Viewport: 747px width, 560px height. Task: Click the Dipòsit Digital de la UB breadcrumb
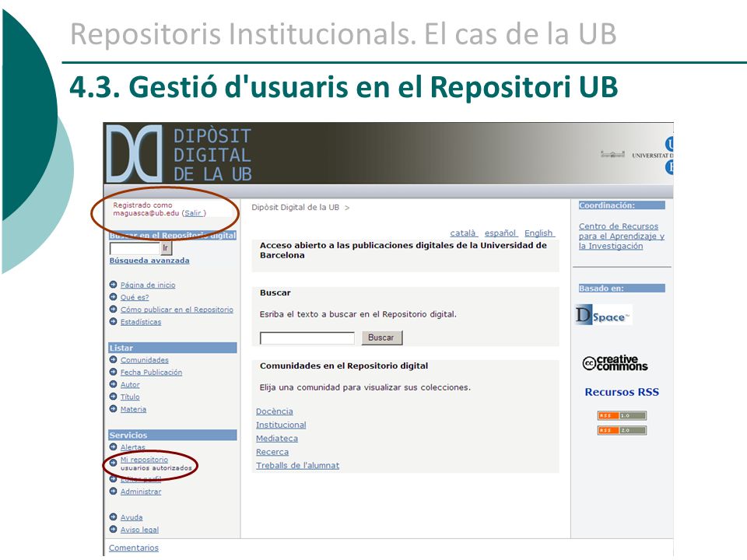pyautogui.click(x=296, y=207)
